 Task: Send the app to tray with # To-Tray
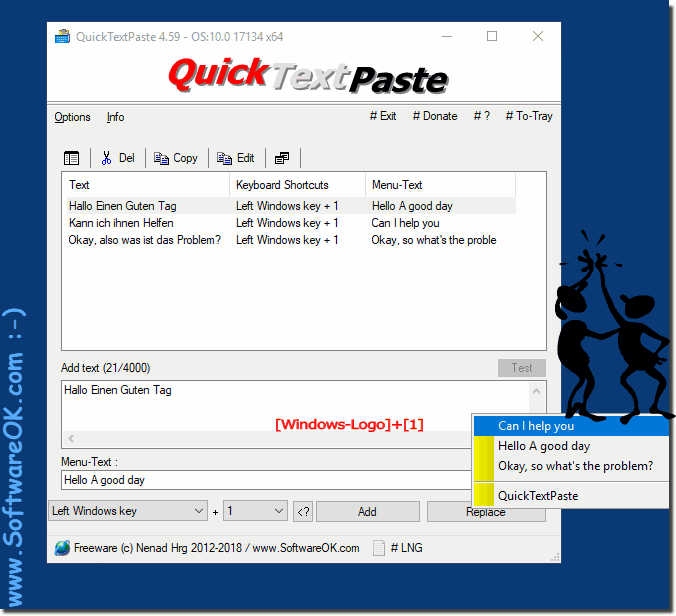pyautogui.click(x=529, y=116)
